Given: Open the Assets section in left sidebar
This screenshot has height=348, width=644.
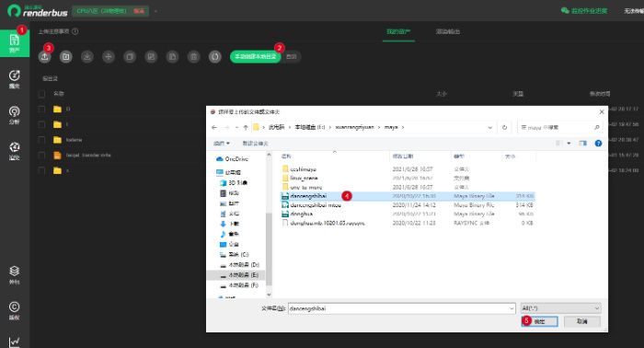Looking at the screenshot, I should pyautogui.click(x=15, y=43).
